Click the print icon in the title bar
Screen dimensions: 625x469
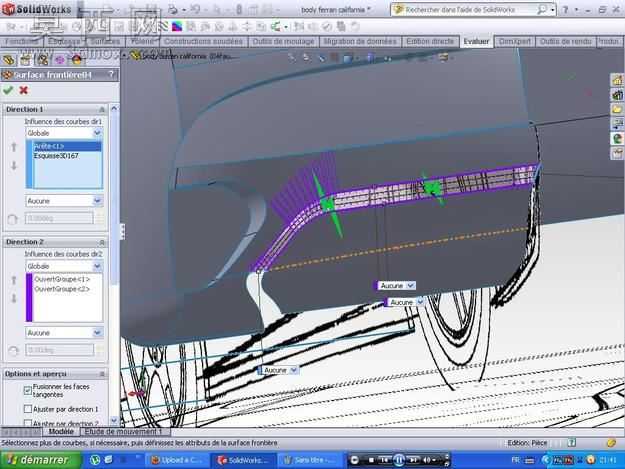[x=173, y=9]
